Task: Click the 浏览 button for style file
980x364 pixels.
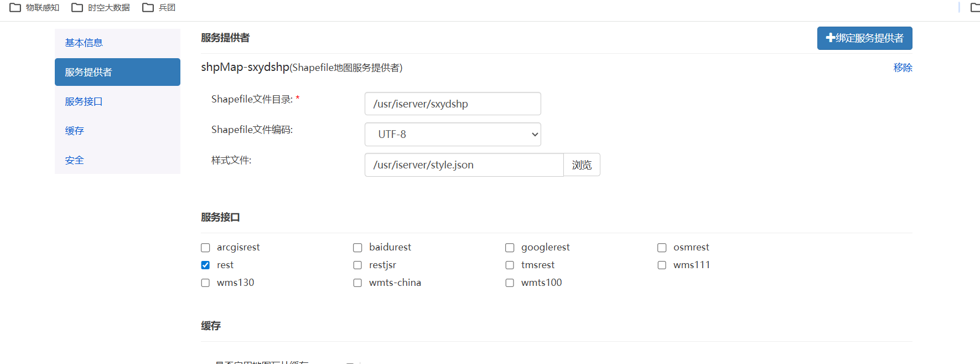Action: point(582,165)
